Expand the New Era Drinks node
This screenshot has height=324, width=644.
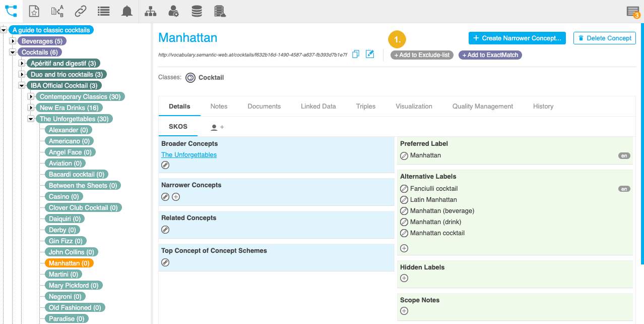click(31, 107)
